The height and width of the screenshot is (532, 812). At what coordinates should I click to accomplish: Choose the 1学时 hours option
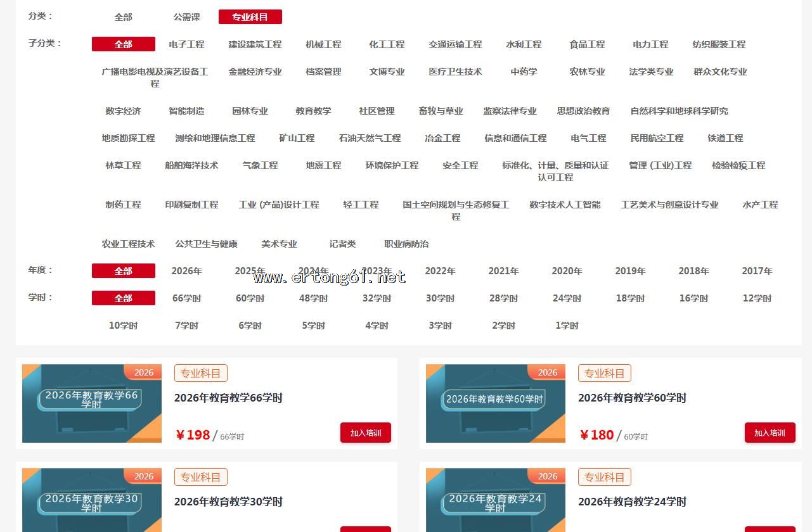tap(567, 326)
